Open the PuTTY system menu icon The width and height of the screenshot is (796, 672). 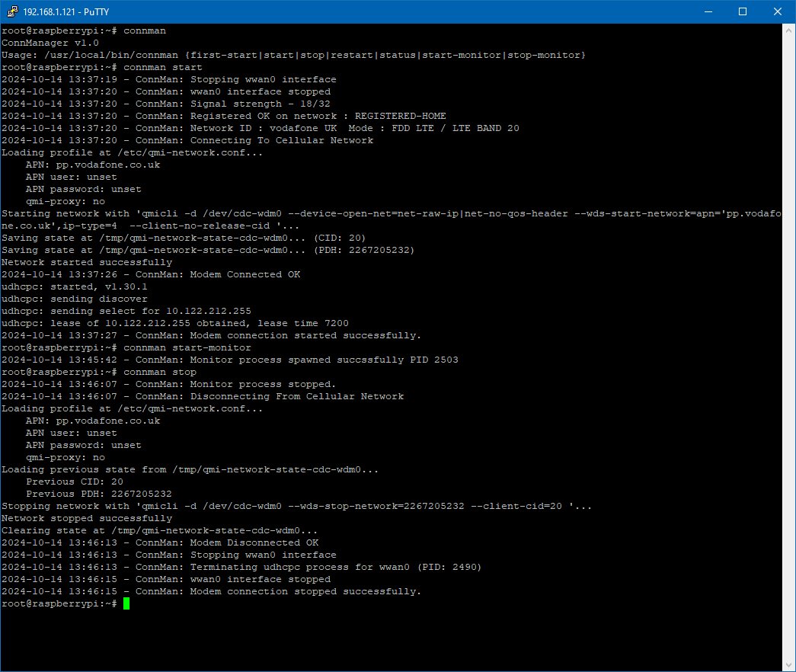[x=12, y=11]
